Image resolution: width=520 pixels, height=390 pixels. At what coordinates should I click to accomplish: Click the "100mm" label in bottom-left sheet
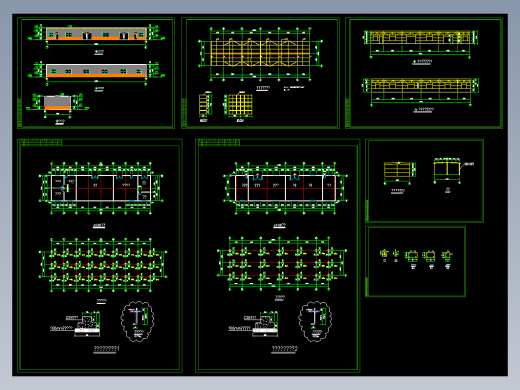pos(61,328)
